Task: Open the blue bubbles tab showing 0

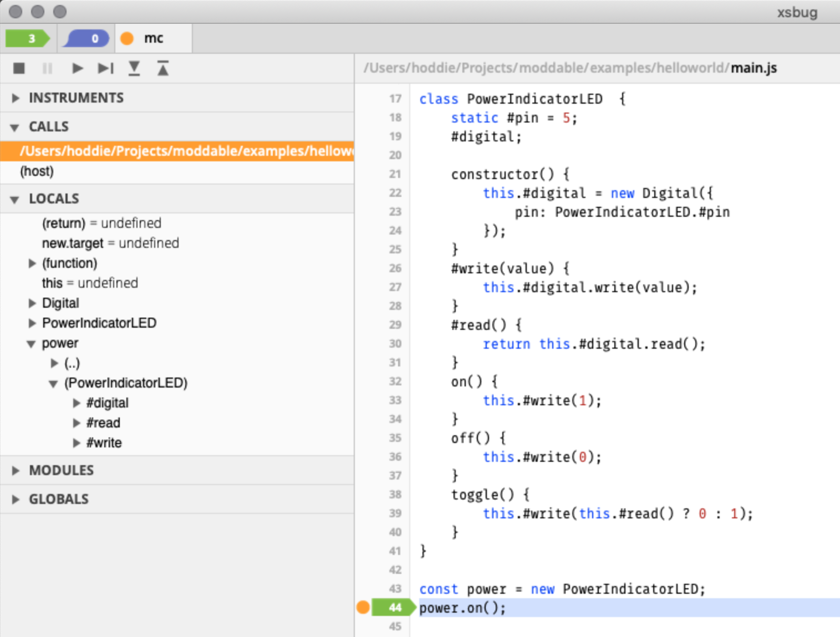Action: point(86,38)
